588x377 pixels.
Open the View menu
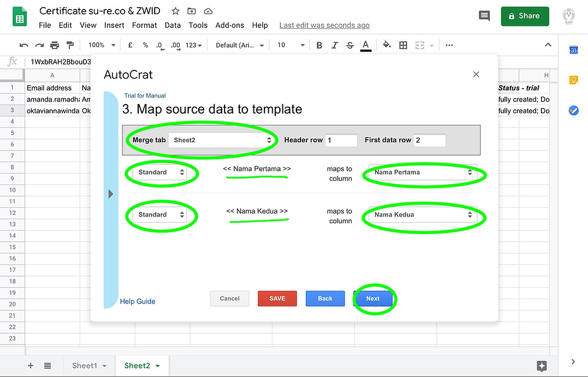click(88, 25)
